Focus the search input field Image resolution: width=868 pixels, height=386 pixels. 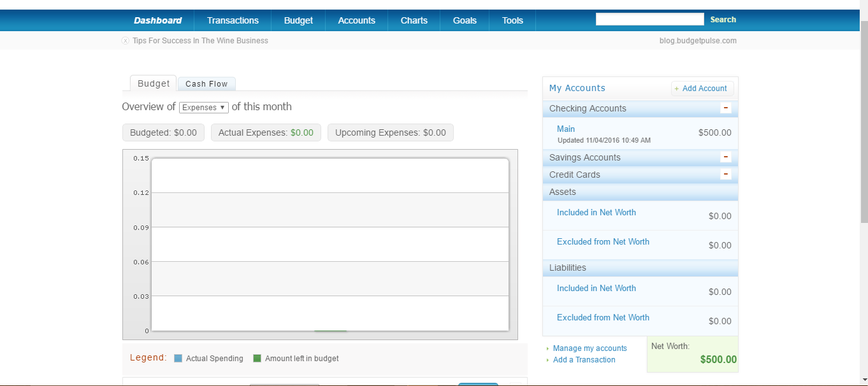(x=649, y=20)
